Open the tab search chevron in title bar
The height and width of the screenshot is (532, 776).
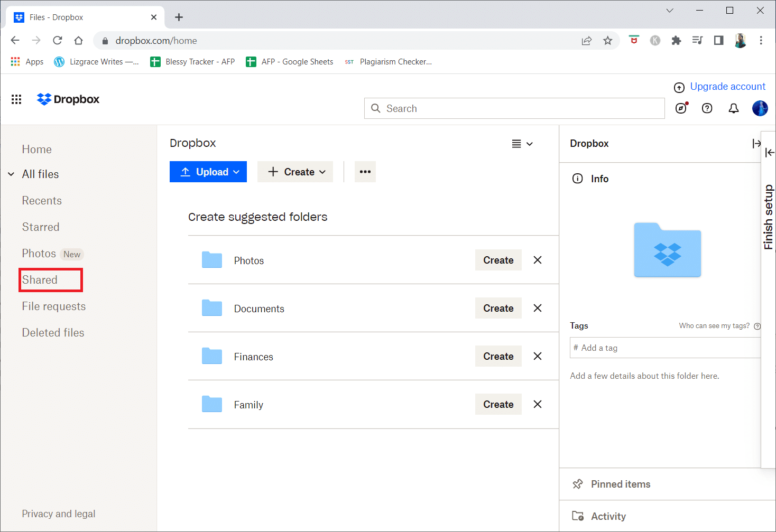670,11
